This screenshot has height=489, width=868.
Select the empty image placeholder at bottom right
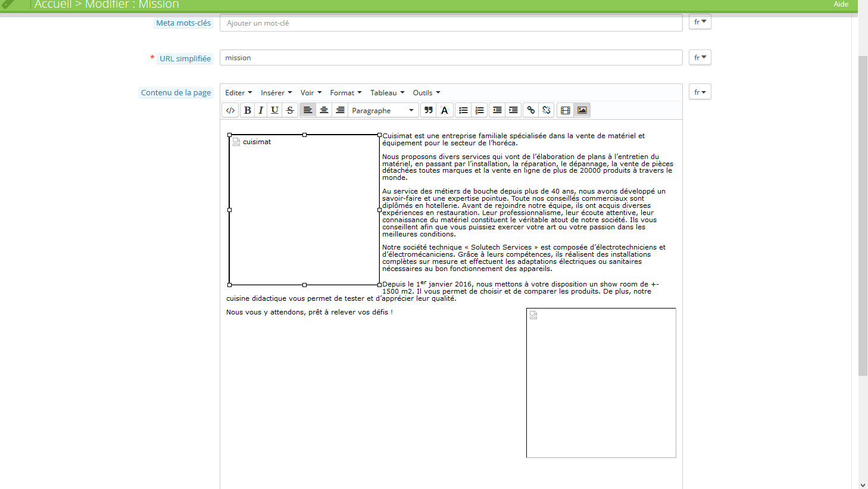(x=601, y=383)
